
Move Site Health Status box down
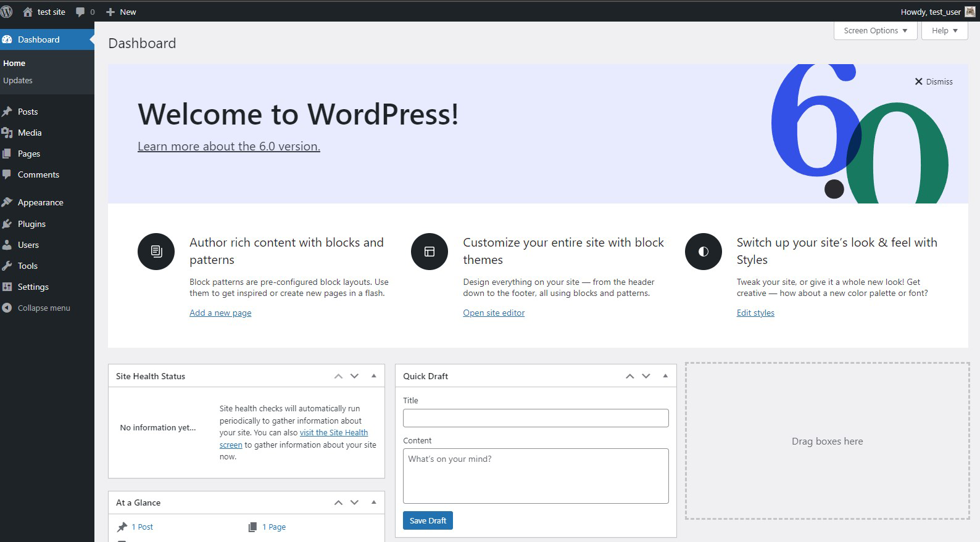coord(354,376)
